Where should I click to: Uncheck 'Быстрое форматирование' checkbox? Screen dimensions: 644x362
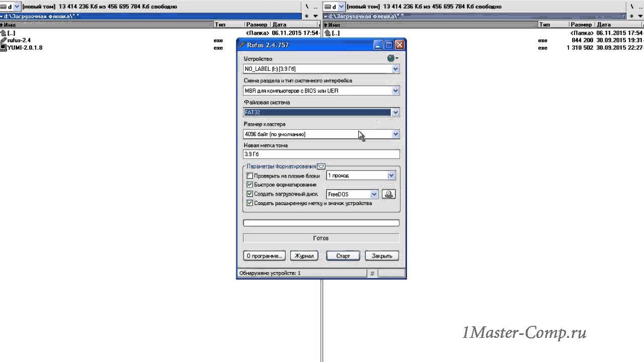coord(250,185)
